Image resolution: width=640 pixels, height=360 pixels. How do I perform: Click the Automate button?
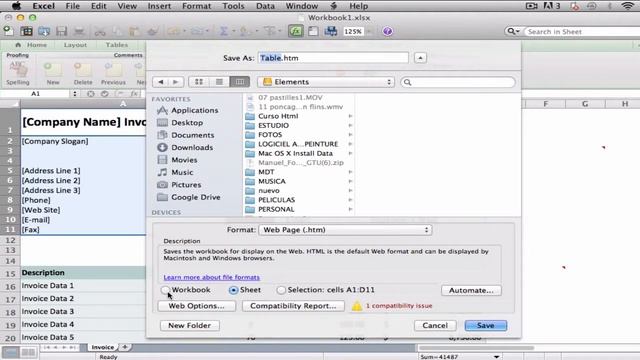click(x=471, y=290)
